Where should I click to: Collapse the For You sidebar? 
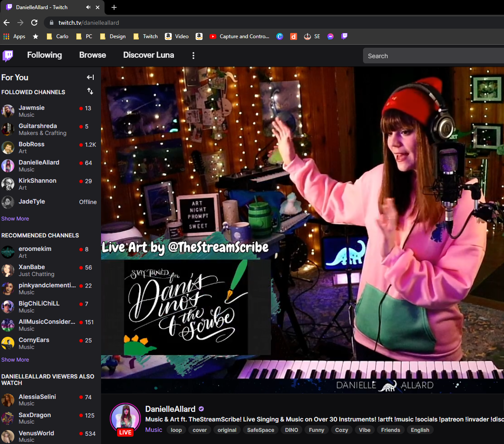pos(90,77)
